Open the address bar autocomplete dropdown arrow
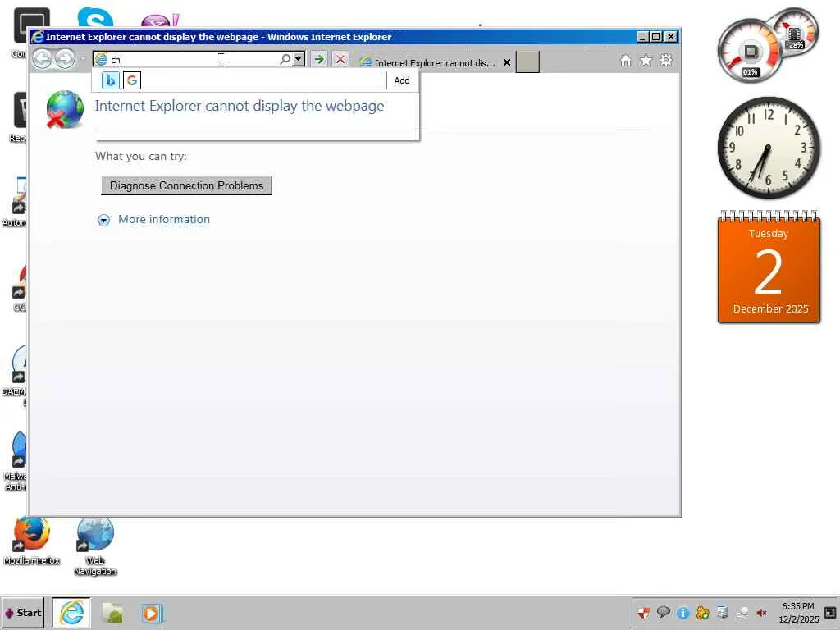This screenshot has width=840, height=630. coord(299,59)
